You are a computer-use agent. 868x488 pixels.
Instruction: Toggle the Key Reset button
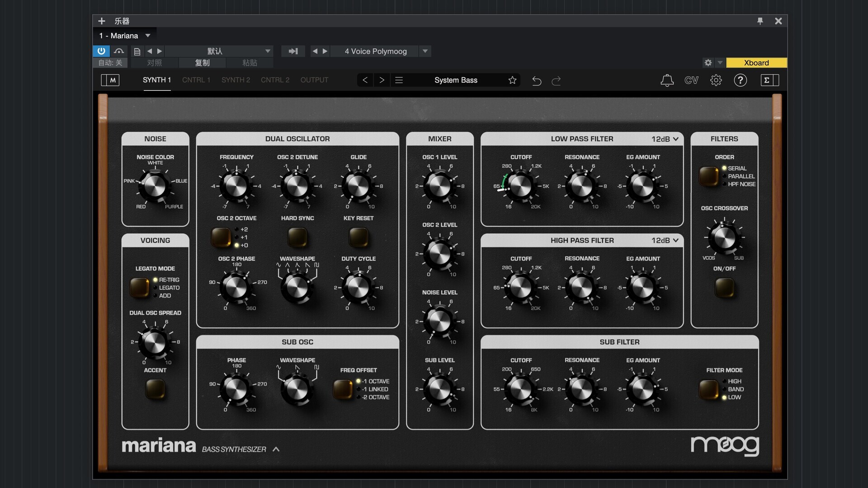[x=359, y=237]
